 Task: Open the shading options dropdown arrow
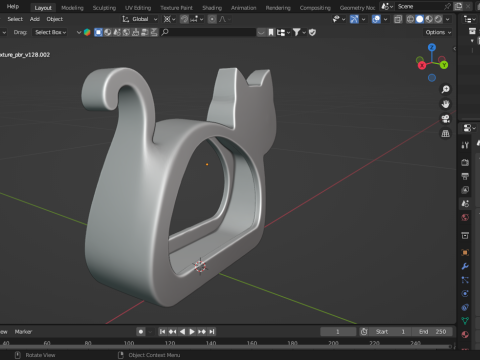(x=448, y=19)
